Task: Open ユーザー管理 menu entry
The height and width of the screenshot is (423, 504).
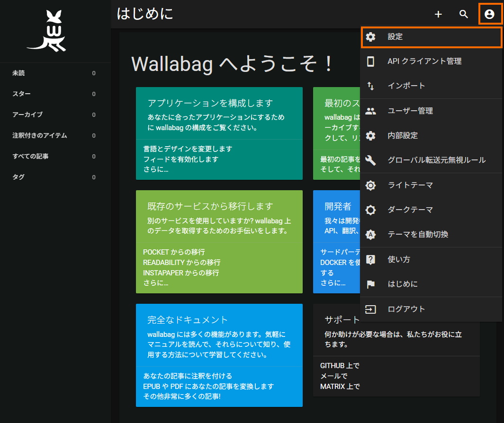Action: point(432,111)
